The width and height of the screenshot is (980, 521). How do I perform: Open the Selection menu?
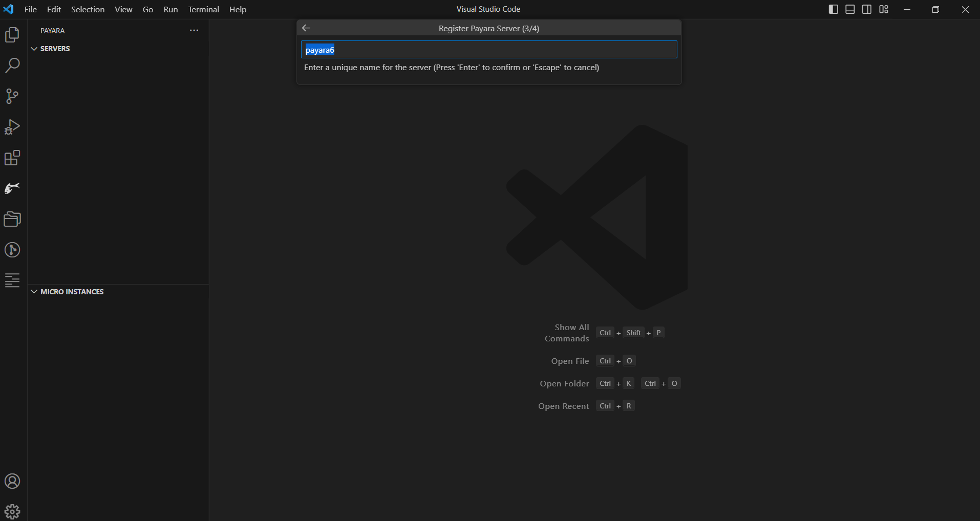pos(88,9)
